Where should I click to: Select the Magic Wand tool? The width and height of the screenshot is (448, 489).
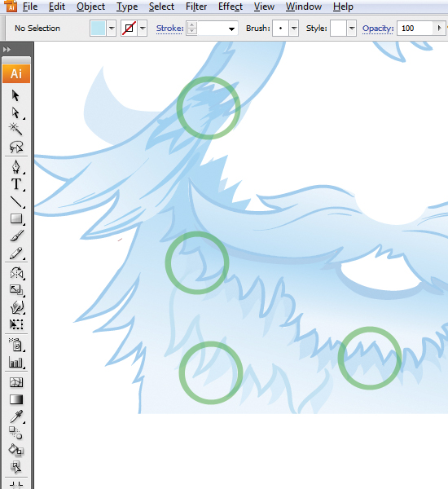point(15,129)
